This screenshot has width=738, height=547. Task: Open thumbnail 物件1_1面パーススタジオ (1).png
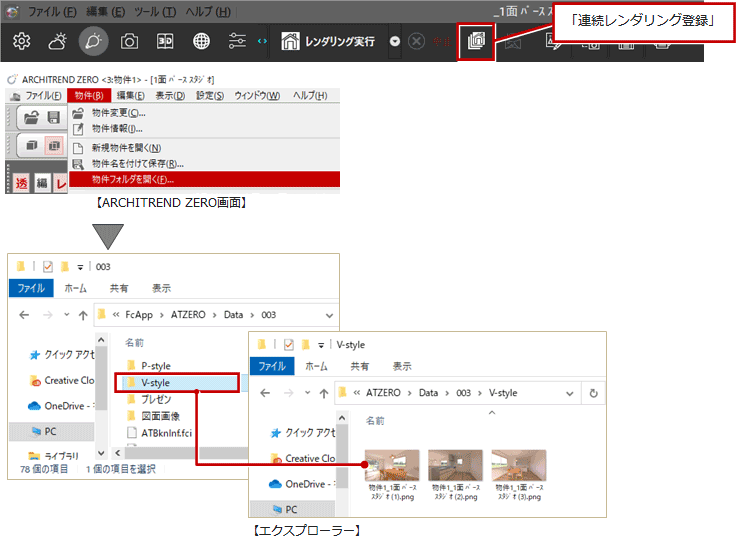point(392,475)
